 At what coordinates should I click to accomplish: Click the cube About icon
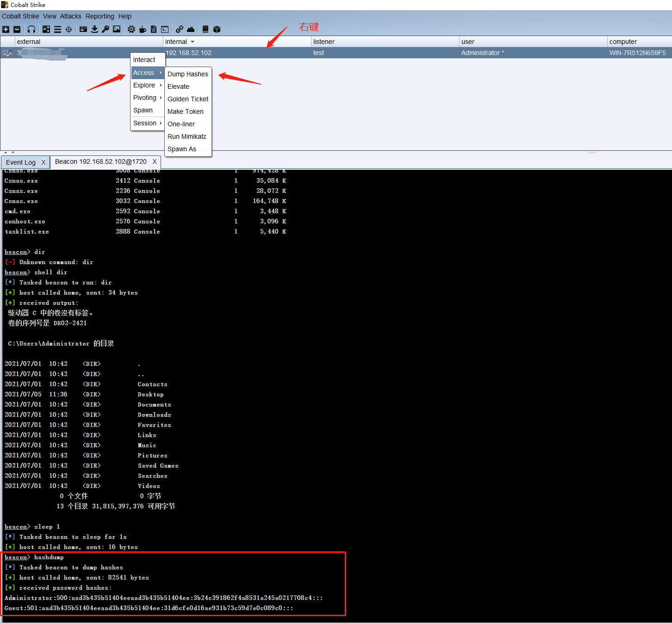(x=217, y=30)
